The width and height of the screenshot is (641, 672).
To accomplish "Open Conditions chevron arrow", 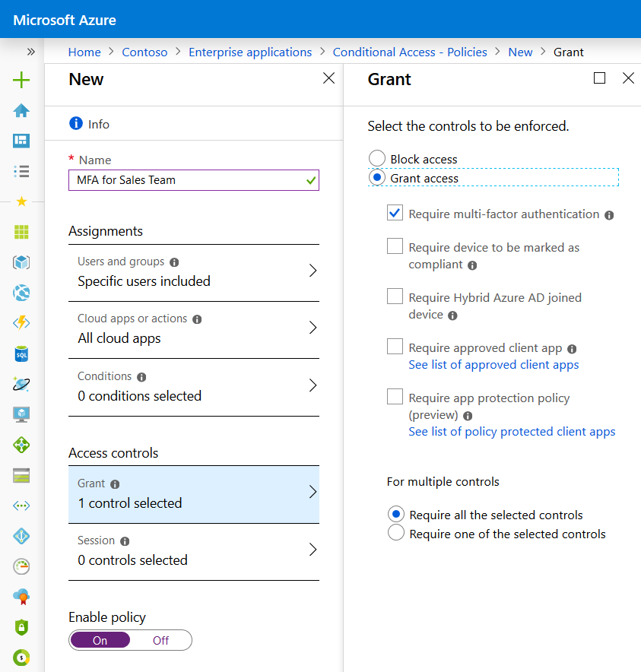I will [313, 385].
